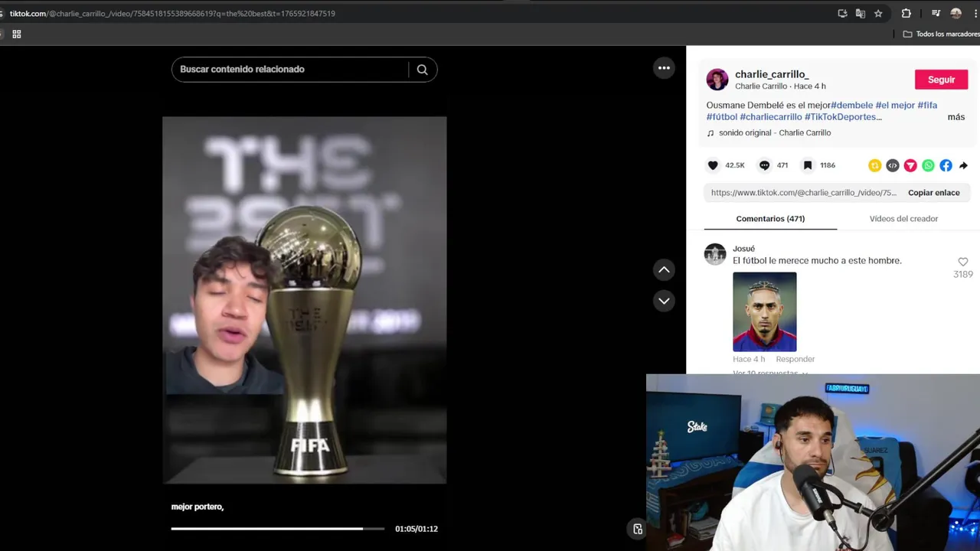This screenshot has width=980, height=551.
Task: Open the #fifa hashtag link
Action: pos(927,105)
